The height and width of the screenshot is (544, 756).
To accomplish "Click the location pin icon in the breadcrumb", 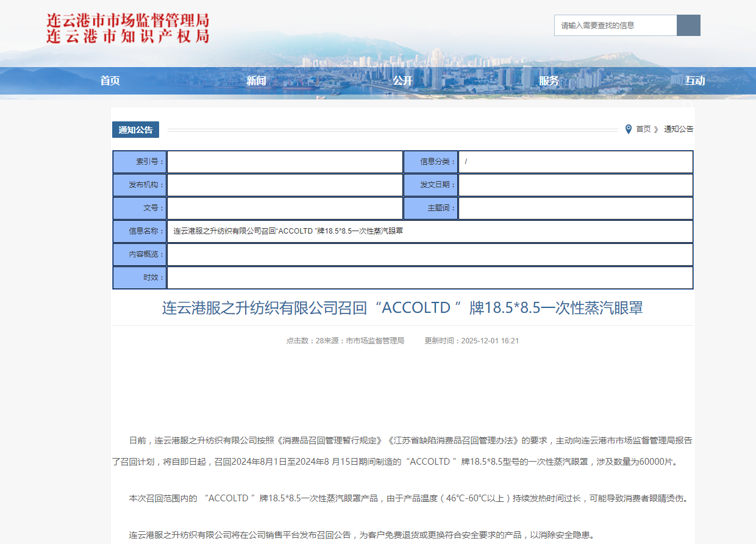I will coord(629,129).
